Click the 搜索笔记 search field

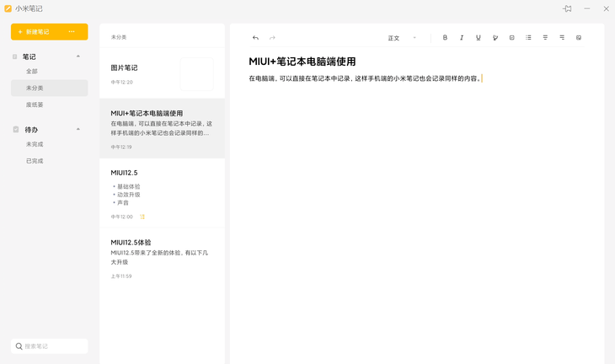(50, 346)
